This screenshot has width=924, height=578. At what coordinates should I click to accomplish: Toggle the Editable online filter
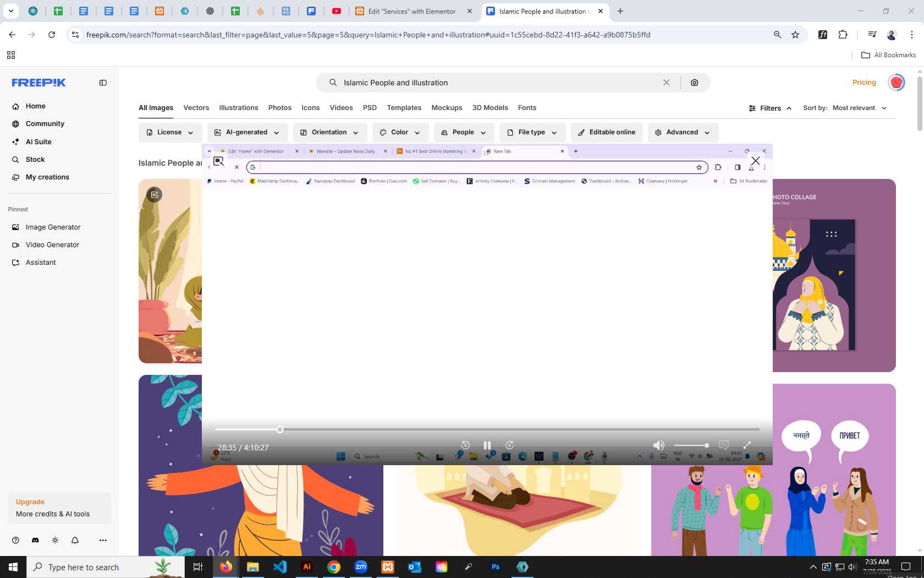pos(607,133)
